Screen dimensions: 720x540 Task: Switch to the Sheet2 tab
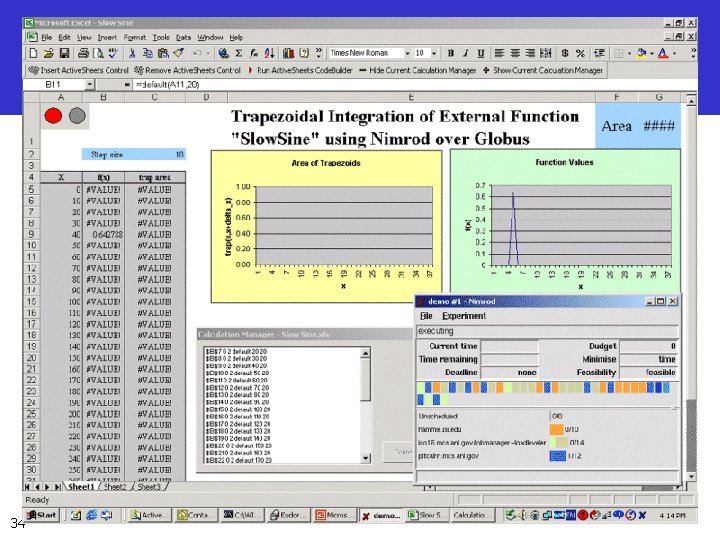115,487
